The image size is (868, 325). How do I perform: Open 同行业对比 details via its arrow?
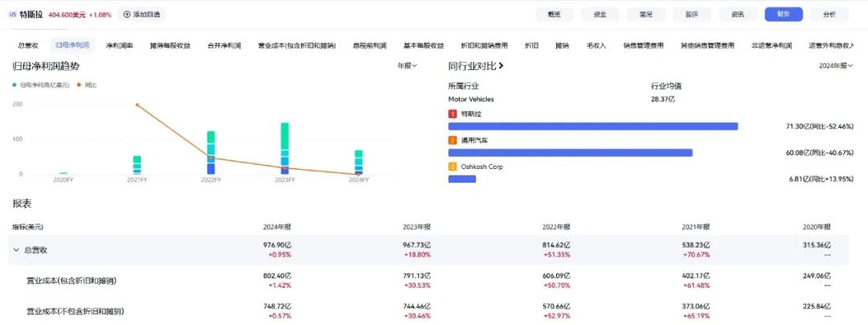tap(502, 66)
